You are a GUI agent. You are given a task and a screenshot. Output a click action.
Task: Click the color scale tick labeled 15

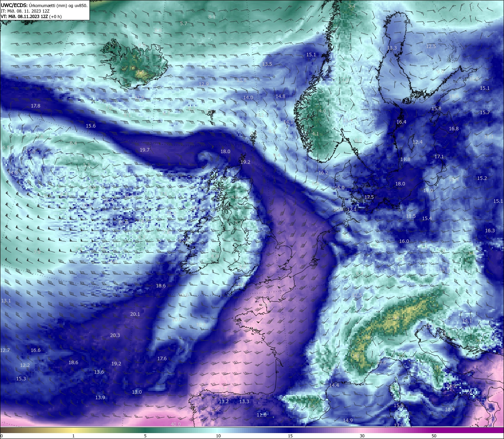tap(290, 436)
